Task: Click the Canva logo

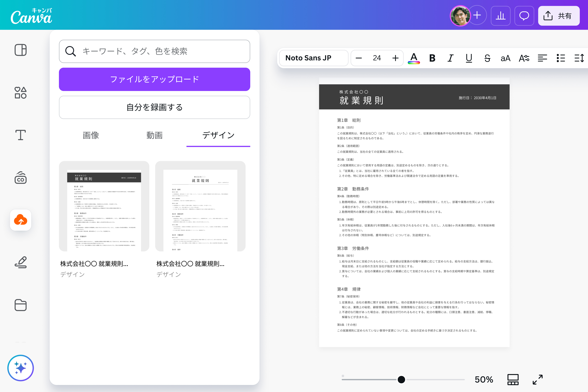Action: [31, 16]
